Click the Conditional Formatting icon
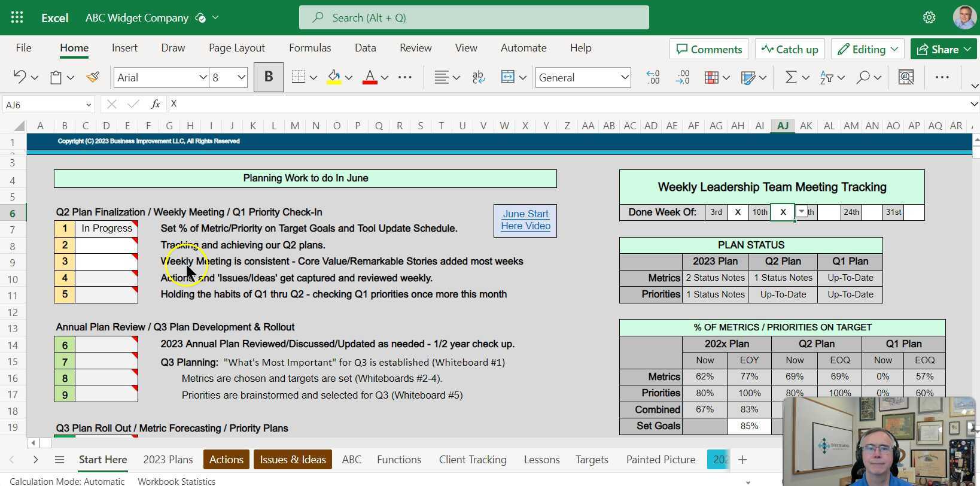The width and height of the screenshot is (980, 486). (711, 77)
